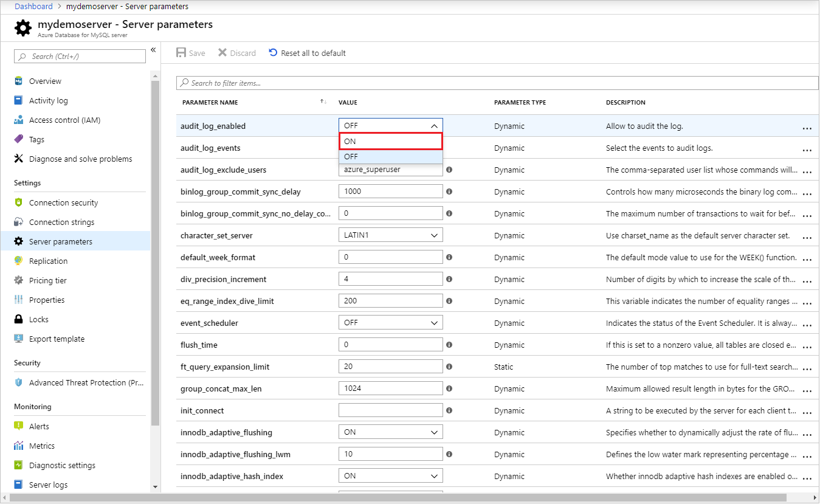This screenshot has width=820, height=504.
Task: Open the Diagnose and solve problems wrench icon
Action: (18, 159)
